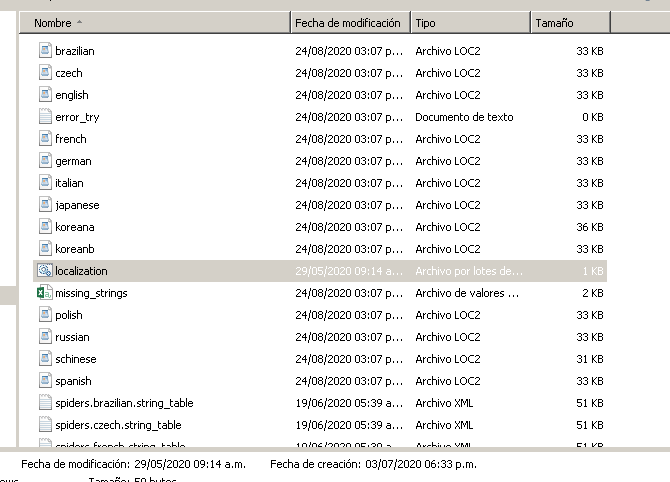Select the english file icon
Viewport: 670px width, 482px height.
point(45,95)
